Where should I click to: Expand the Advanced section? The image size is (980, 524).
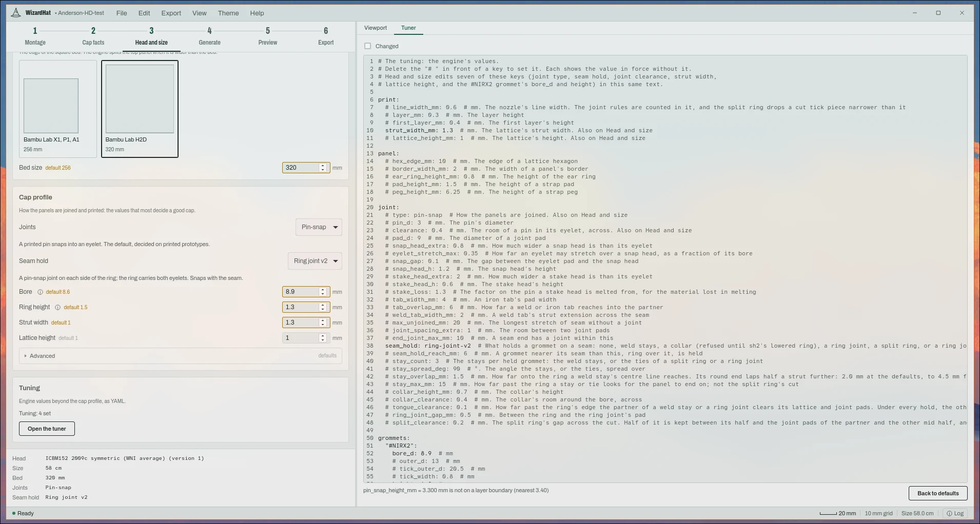[180, 356]
